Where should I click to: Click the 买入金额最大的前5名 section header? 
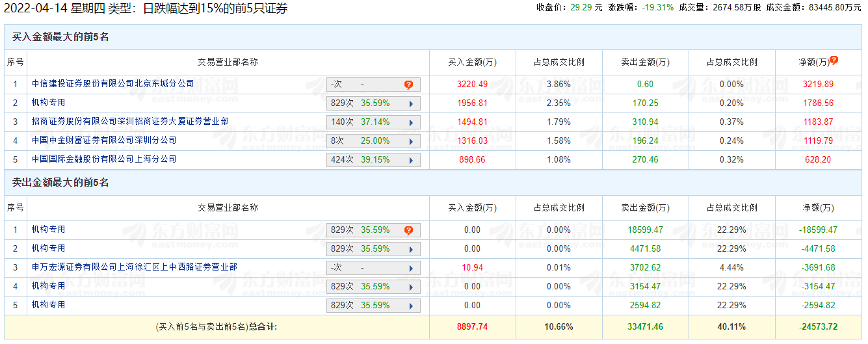[x=60, y=37]
